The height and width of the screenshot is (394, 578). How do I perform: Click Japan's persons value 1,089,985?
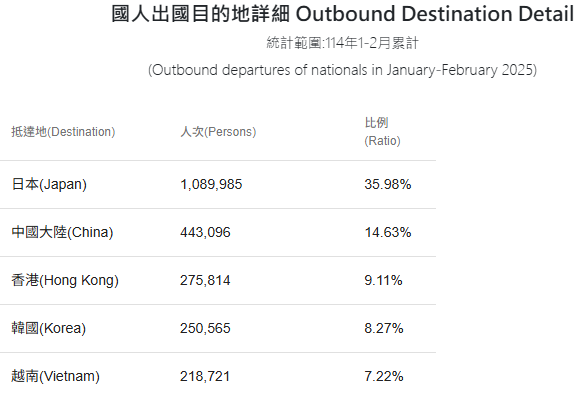point(211,184)
